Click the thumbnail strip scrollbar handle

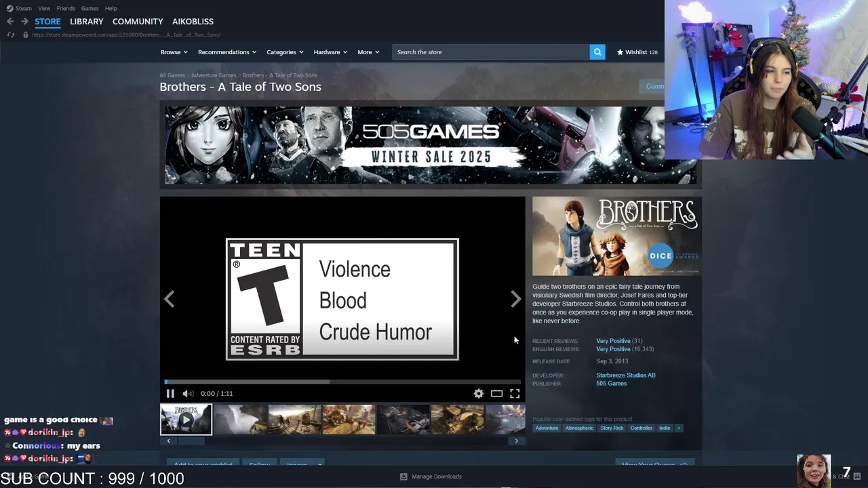click(x=190, y=441)
